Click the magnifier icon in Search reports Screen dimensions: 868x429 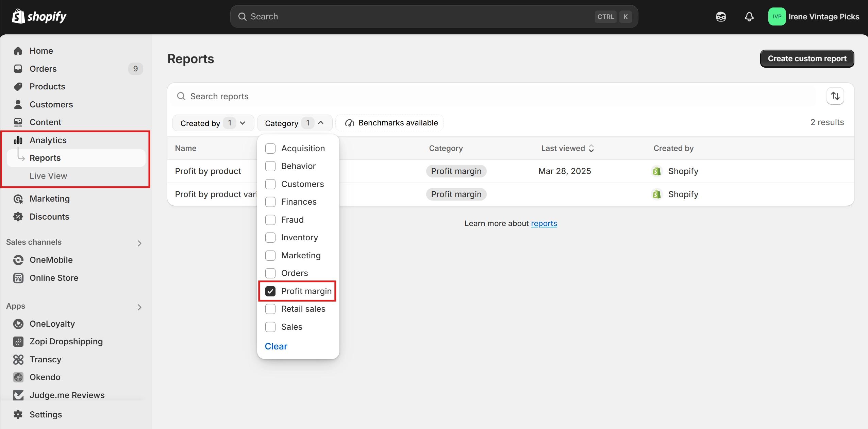point(181,96)
